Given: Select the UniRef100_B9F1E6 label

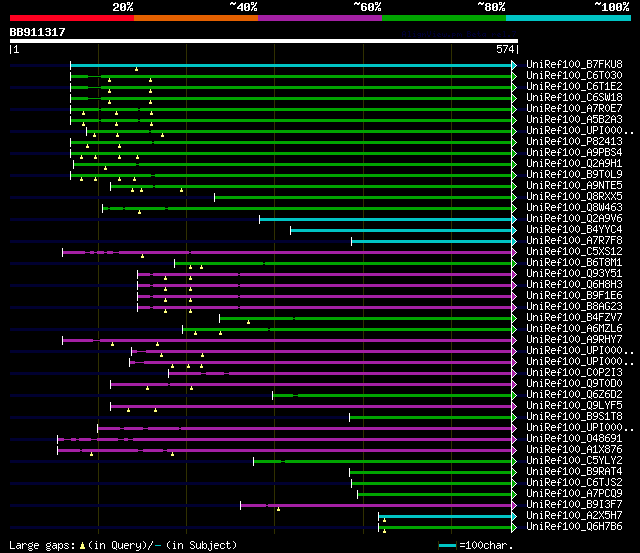Looking at the screenshot, I should tap(574, 296).
